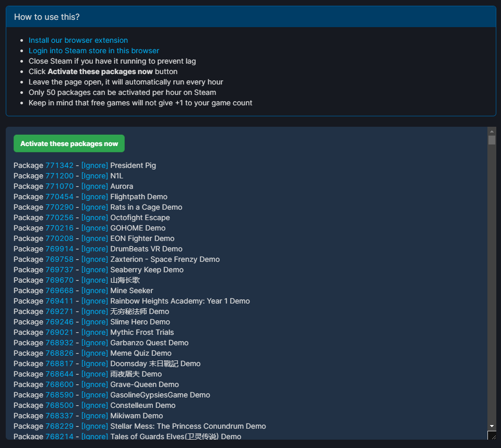Open the Install our browser extension link

78,40
